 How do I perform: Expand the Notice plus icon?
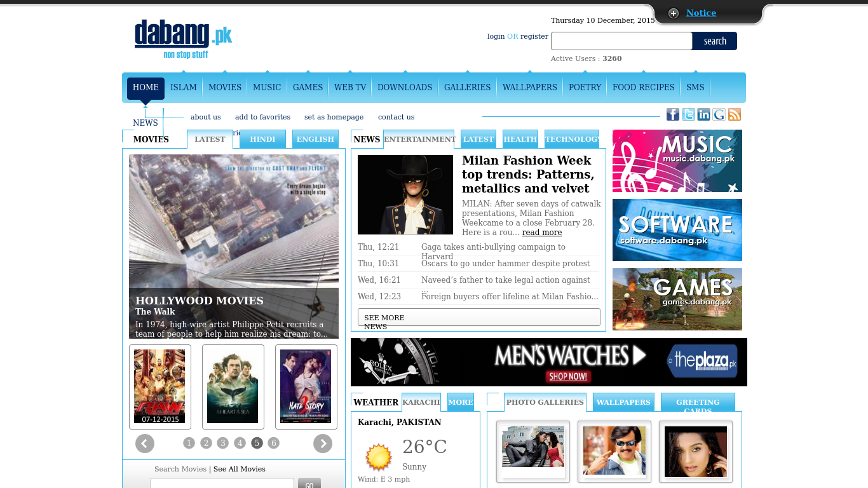(x=674, y=13)
